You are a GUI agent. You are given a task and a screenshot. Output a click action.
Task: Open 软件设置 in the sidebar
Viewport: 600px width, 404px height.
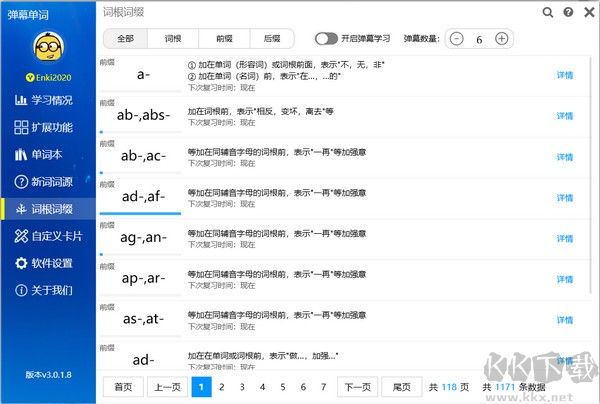48,263
